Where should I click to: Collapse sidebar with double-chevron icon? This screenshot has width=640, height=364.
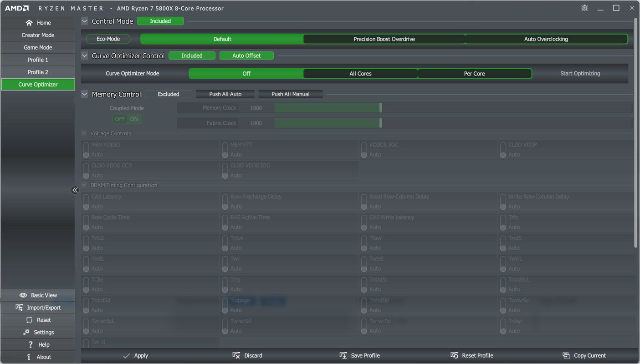click(x=75, y=190)
